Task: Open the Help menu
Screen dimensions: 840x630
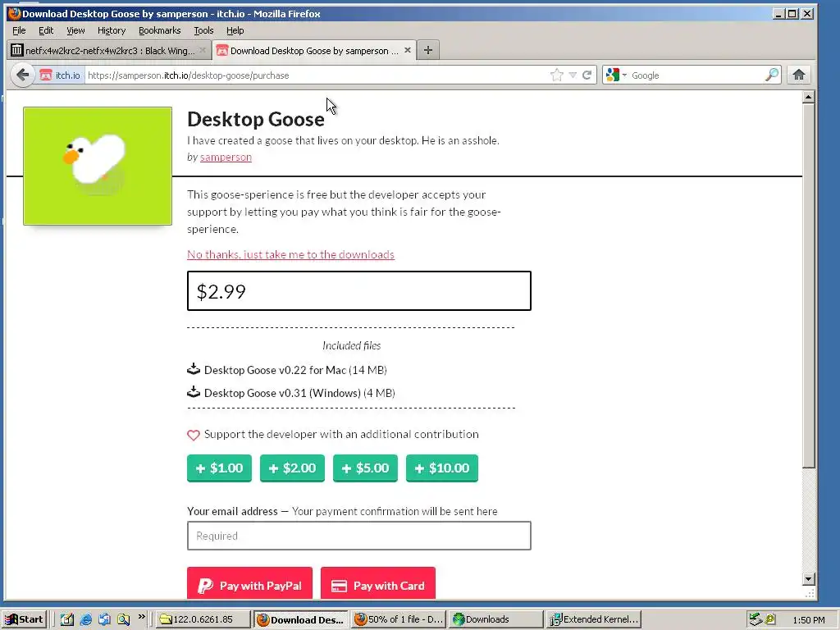Action: [x=235, y=30]
